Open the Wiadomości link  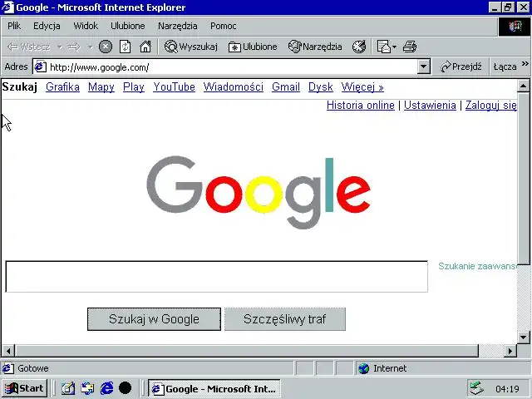tap(233, 87)
